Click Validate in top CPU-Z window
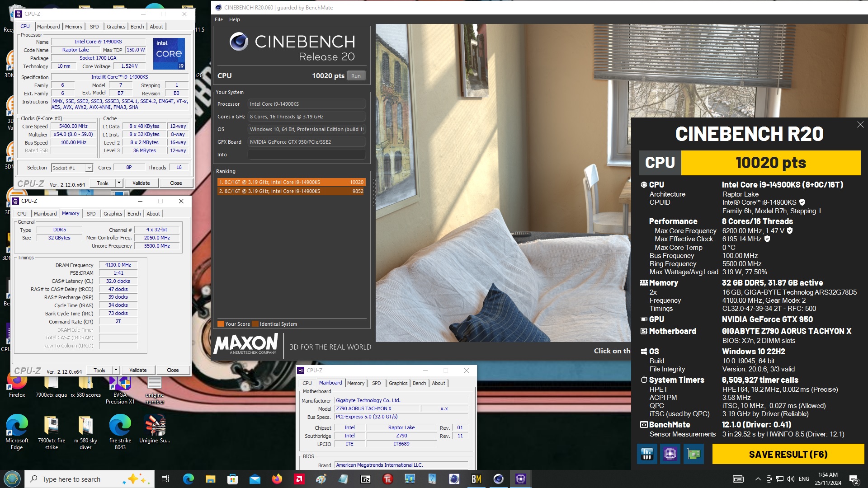This screenshot has width=868, height=488. click(141, 183)
